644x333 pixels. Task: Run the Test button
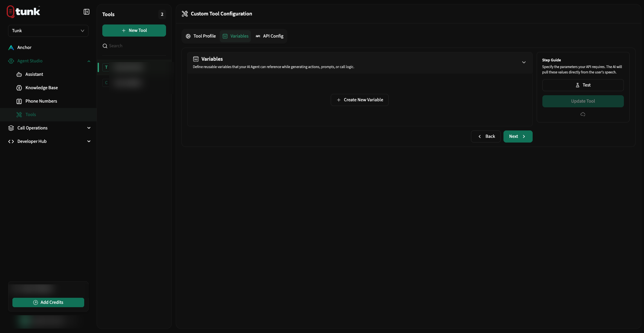tap(583, 85)
